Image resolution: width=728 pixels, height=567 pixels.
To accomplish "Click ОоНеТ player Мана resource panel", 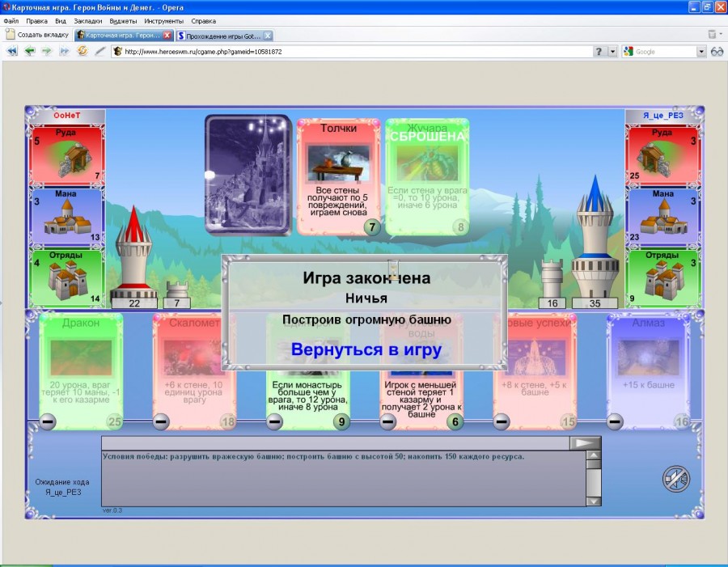I will click(x=67, y=215).
